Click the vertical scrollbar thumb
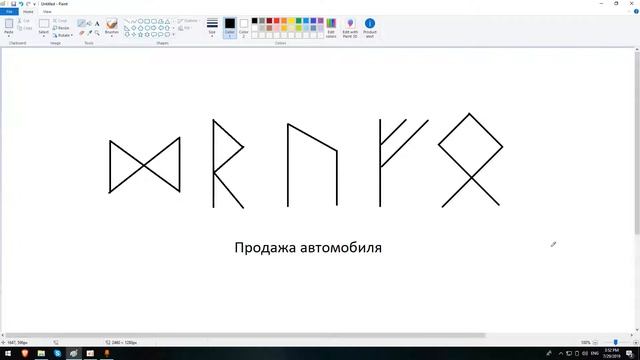The width and height of the screenshot is (640, 360). 637,143
